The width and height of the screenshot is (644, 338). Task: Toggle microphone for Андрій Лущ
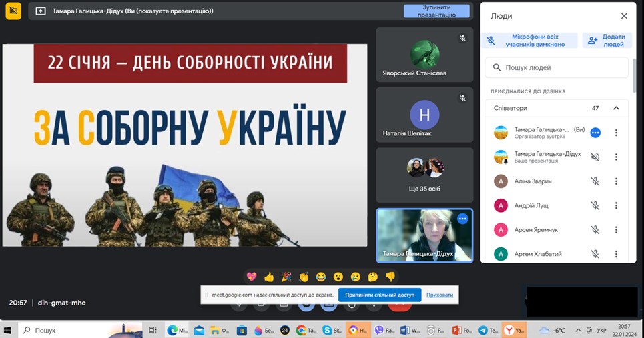(595, 205)
